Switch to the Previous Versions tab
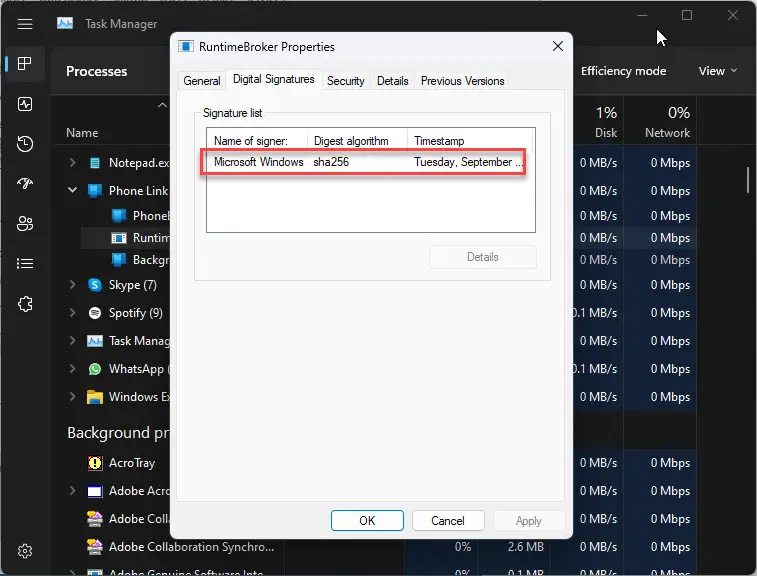The image size is (757, 576). [463, 81]
